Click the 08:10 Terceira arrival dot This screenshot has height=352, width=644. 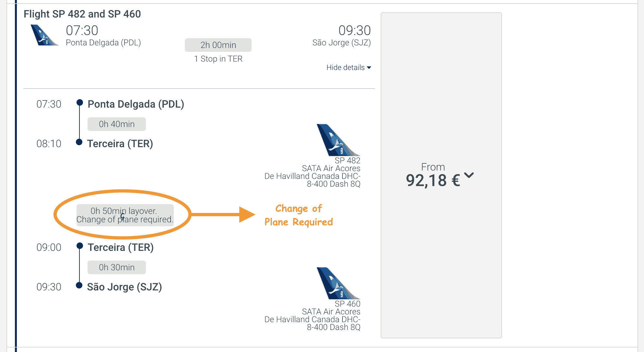pos(79,142)
